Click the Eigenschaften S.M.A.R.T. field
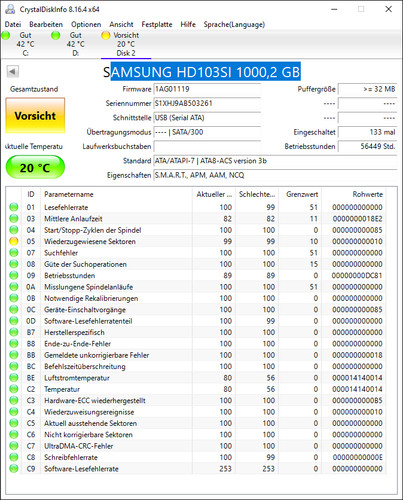The image size is (403, 500). pos(275,175)
